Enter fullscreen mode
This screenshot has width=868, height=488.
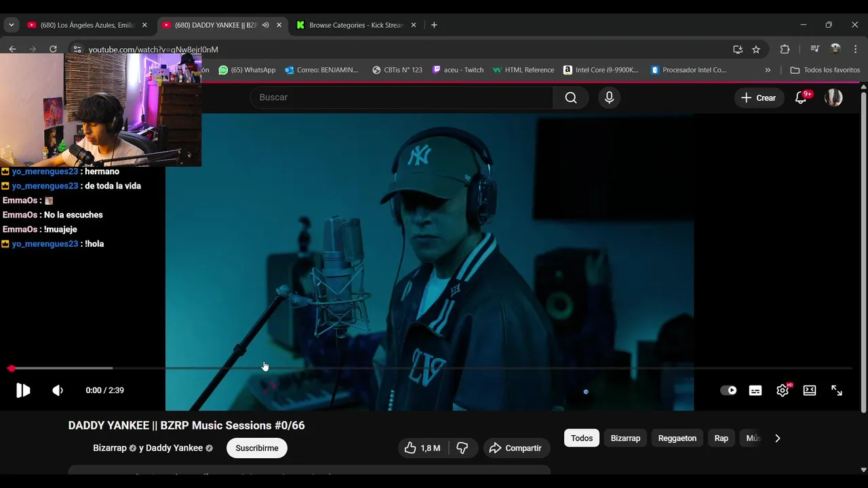(837, 390)
